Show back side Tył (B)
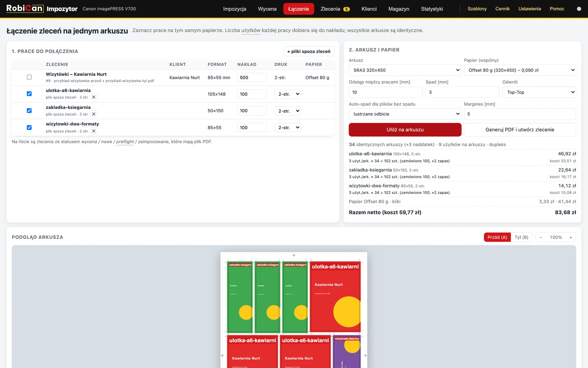Image resolution: width=588 pixels, height=368 pixels. coord(521,237)
